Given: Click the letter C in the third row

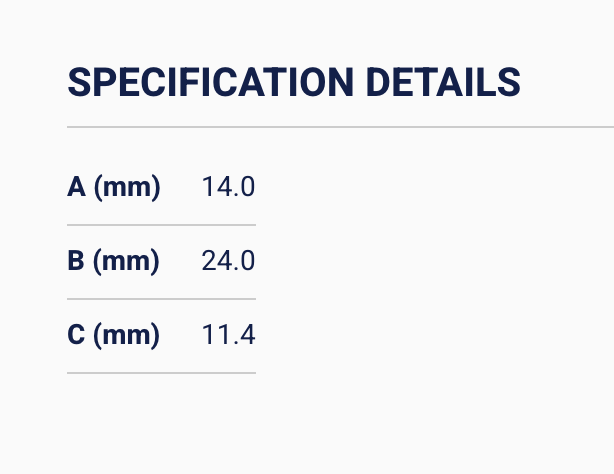Looking at the screenshot, I should click(x=76, y=335).
